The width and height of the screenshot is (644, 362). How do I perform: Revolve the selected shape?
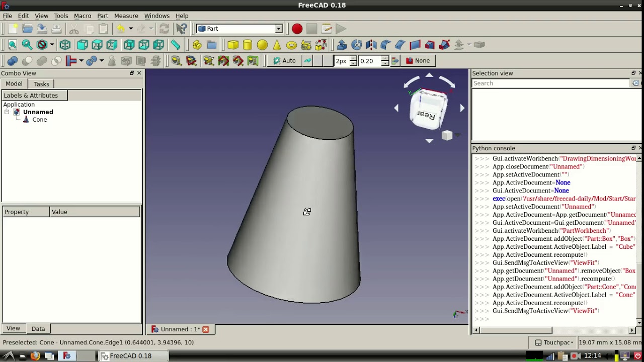click(357, 45)
